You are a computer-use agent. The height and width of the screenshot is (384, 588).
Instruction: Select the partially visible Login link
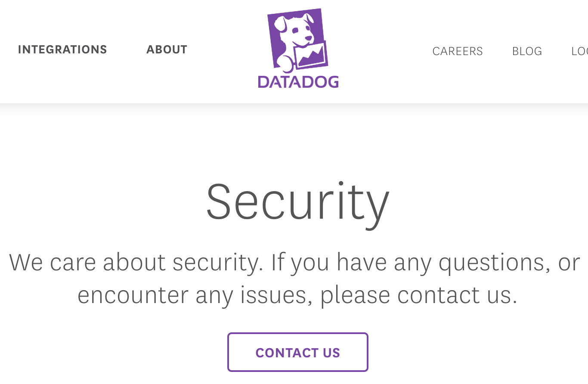[579, 51]
